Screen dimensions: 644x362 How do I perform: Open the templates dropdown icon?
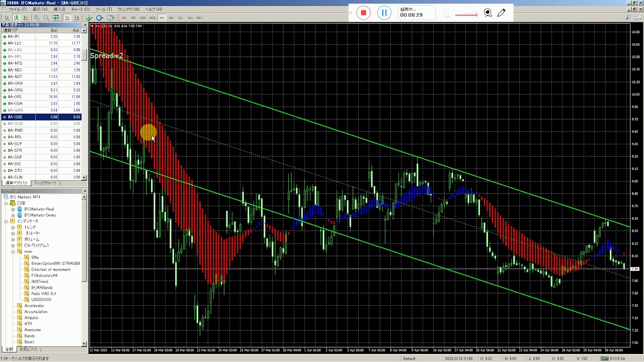(x=111, y=18)
